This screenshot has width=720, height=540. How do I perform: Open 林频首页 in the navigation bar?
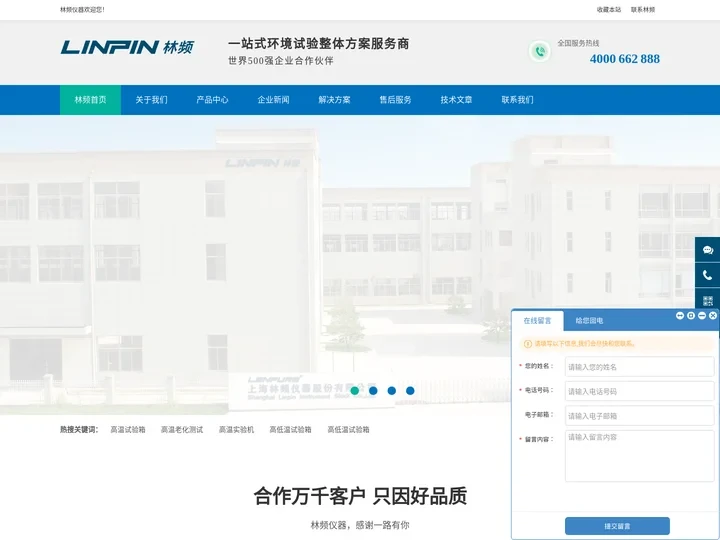(x=90, y=100)
